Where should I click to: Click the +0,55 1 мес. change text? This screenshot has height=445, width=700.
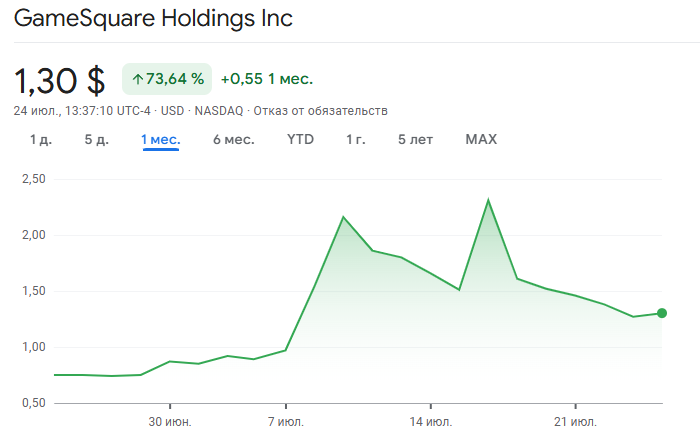(x=267, y=79)
